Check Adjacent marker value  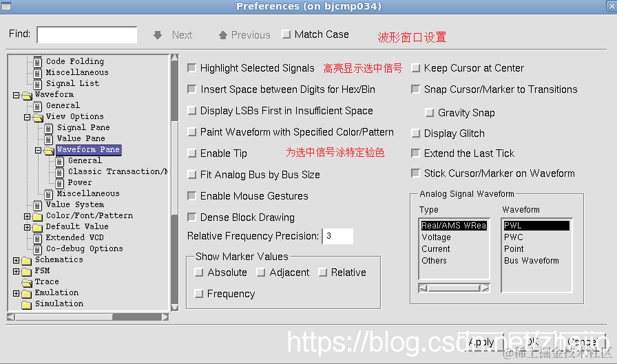pos(261,272)
